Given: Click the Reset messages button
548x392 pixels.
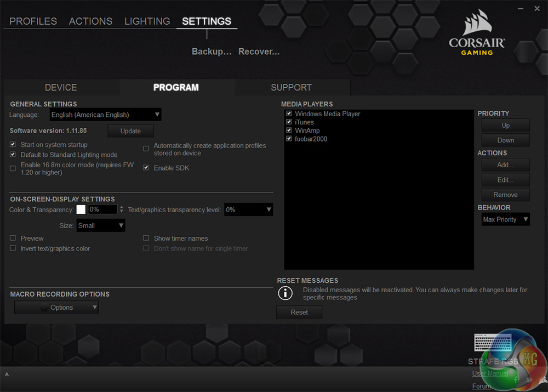Looking at the screenshot, I should (299, 313).
